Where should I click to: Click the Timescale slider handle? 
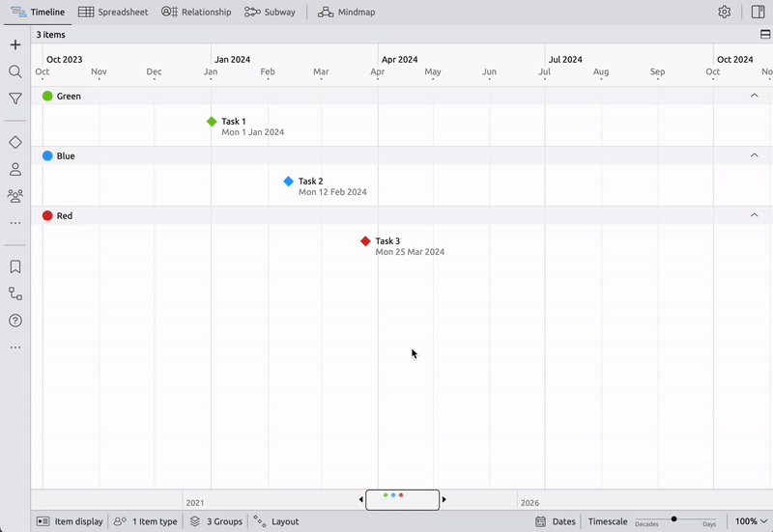pyautogui.click(x=673, y=518)
